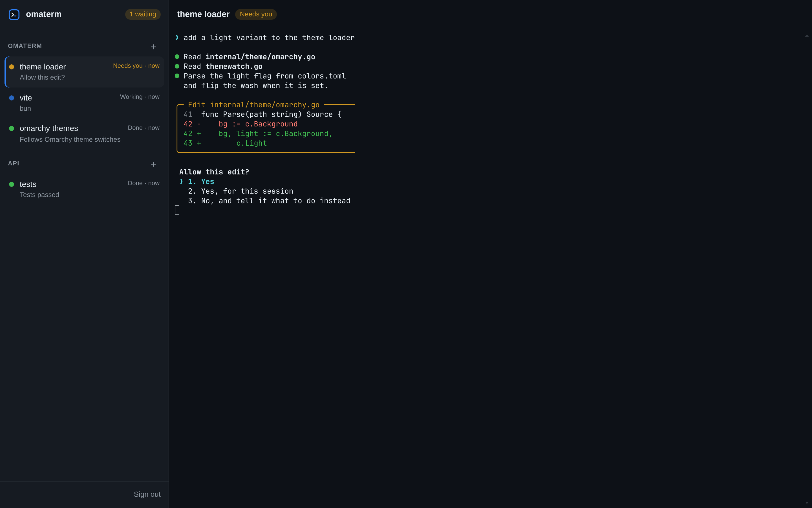The width and height of the screenshot is (812, 508).
Task: Click added line 'c.Light'
Action: pyautogui.click(x=225, y=143)
